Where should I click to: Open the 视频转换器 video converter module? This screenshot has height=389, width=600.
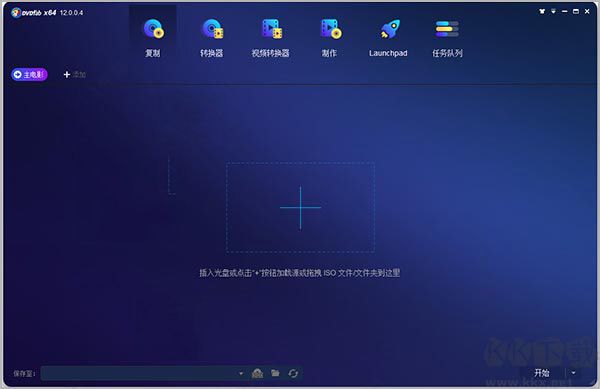271,38
